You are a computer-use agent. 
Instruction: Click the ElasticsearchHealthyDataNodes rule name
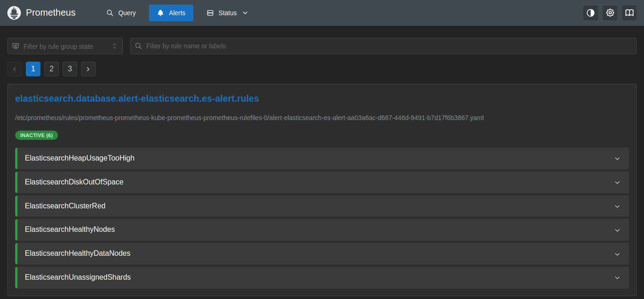[78, 253]
